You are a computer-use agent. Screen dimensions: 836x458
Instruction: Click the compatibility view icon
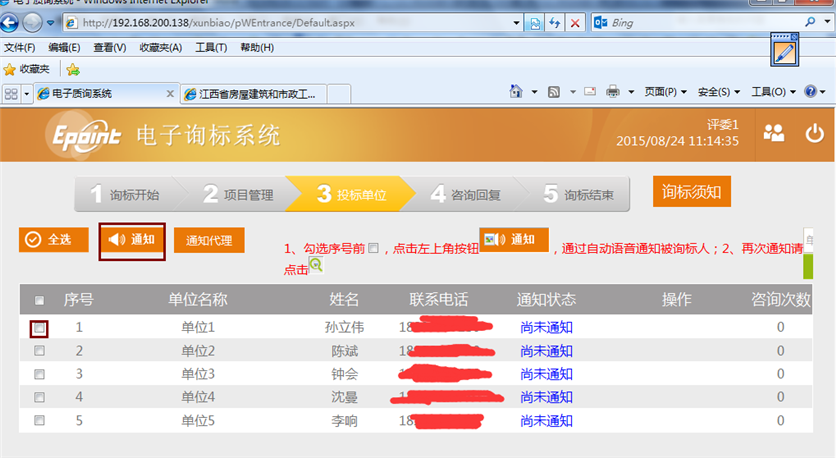pyautogui.click(x=535, y=23)
